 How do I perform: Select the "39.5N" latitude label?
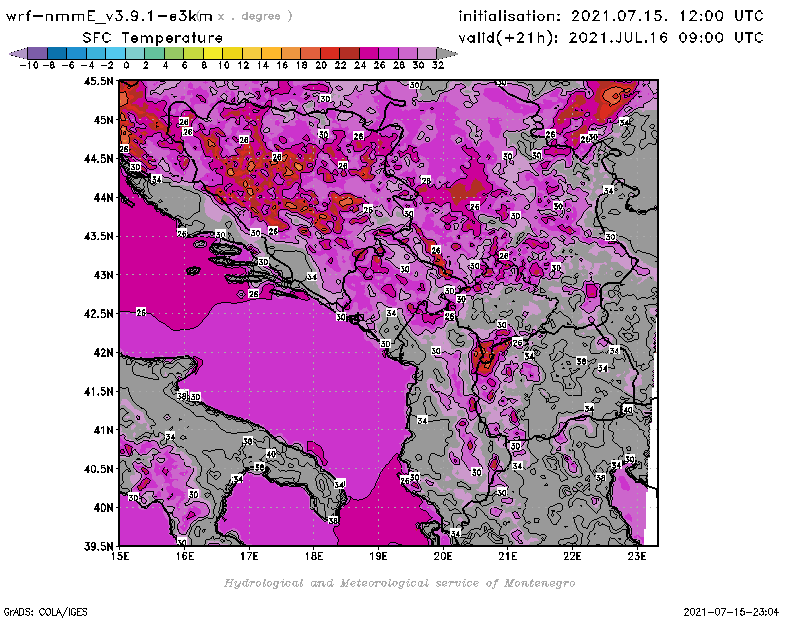click(98, 547)
